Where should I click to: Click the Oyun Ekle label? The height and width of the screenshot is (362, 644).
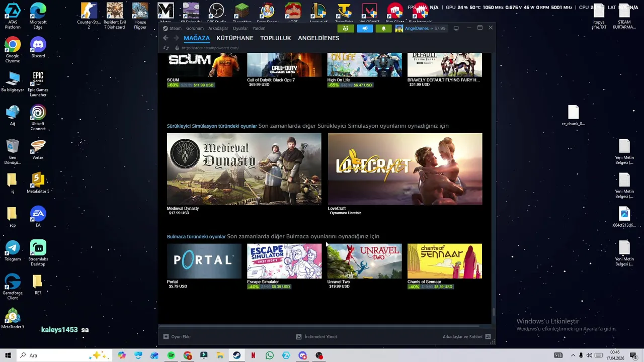point(181,337)
